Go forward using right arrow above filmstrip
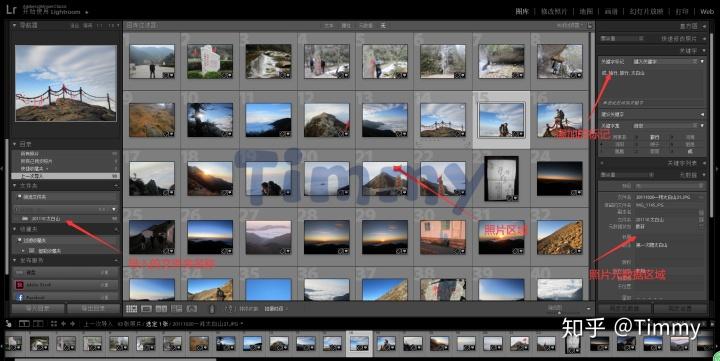Screen dimensions: 720x361 73,324
